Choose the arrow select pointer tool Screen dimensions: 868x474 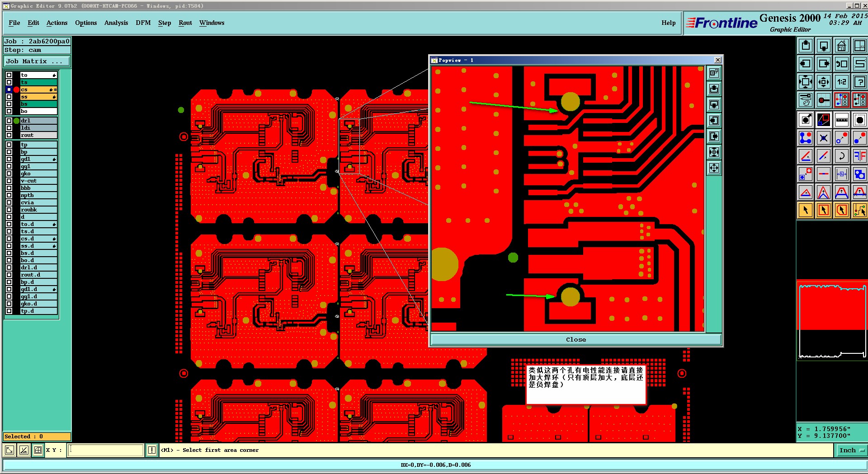point(805,210)
